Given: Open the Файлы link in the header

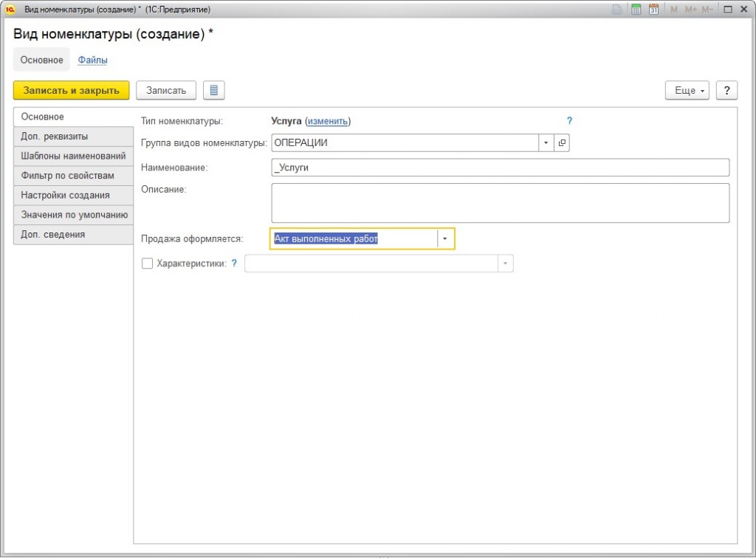Looking at the screenshot, I should point(93,60).
